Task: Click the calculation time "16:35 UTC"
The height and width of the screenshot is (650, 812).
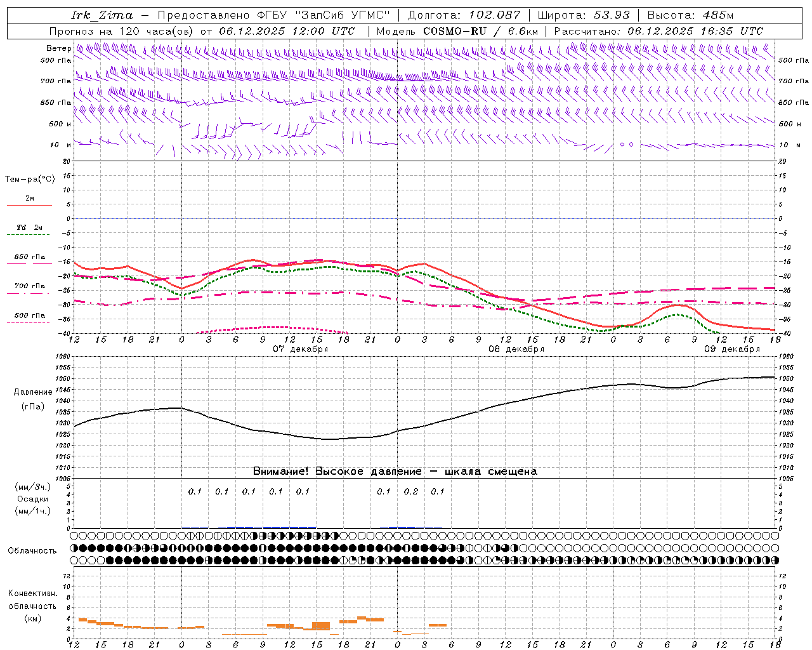Action: pyautogui.click(x=732, y=31)
